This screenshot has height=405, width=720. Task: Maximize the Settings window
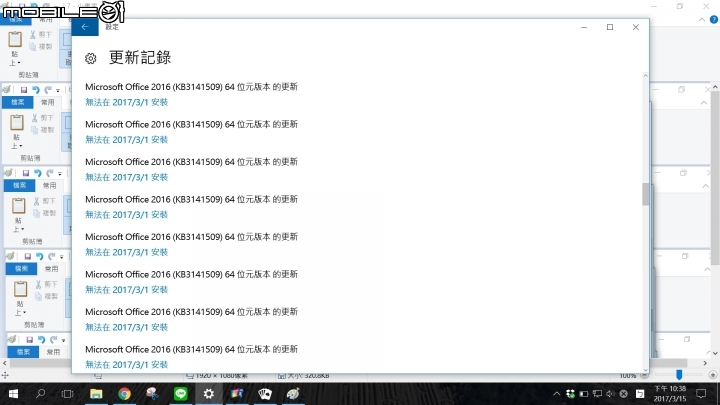click(610, 27)
